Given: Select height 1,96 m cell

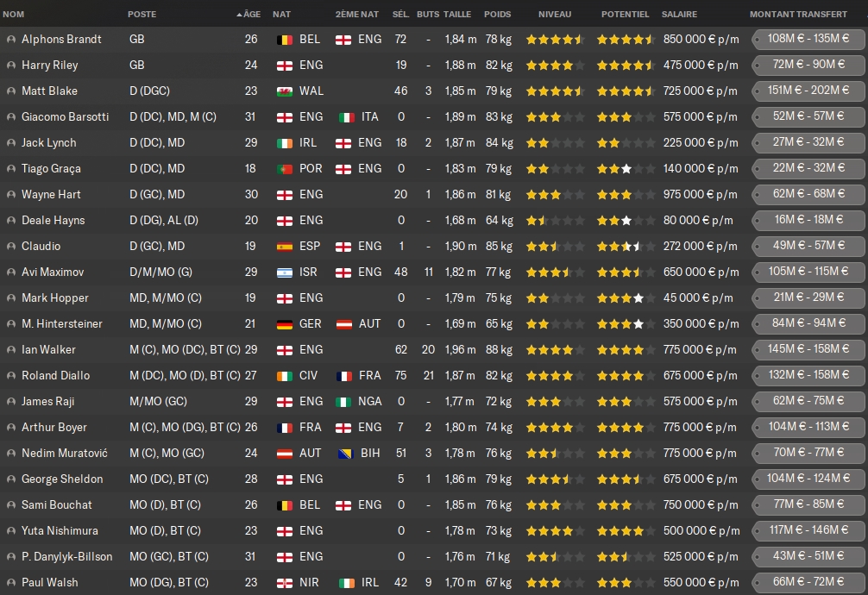Looking at the screenshot, I should (460, 350).
